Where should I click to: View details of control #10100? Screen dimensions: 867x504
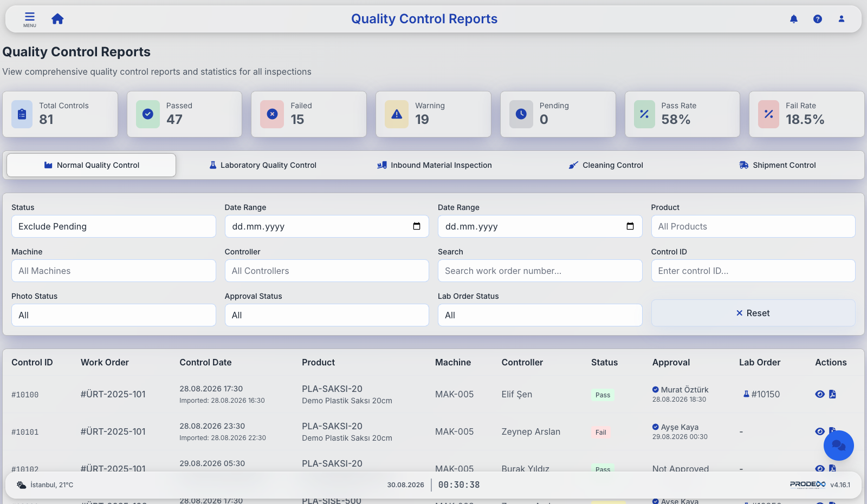(820, 394)
